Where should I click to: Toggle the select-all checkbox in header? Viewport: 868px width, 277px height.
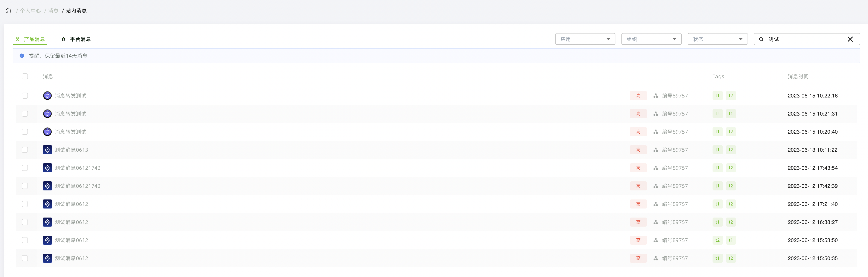tap(25, 77)
